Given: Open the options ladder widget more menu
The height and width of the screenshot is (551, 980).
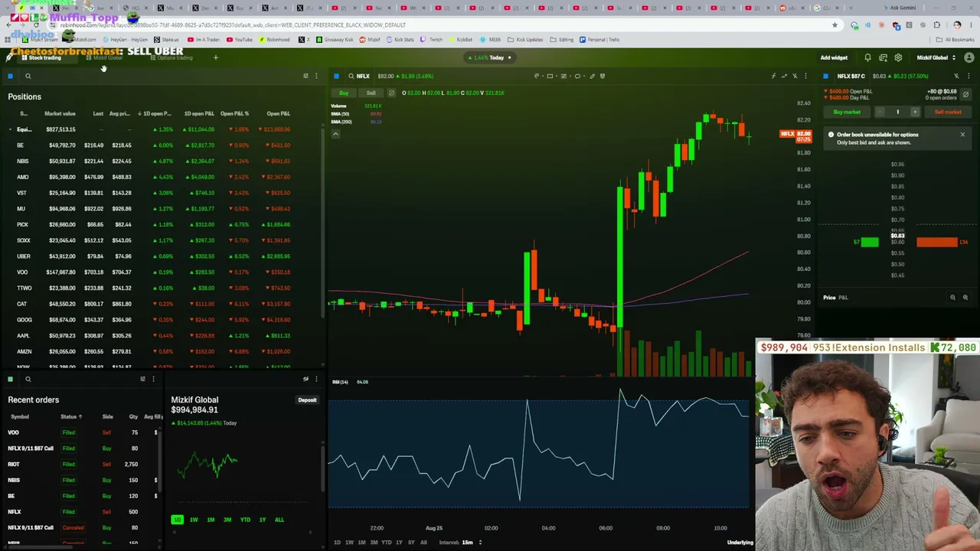Looking at the screenshot, I should point(969,76).
